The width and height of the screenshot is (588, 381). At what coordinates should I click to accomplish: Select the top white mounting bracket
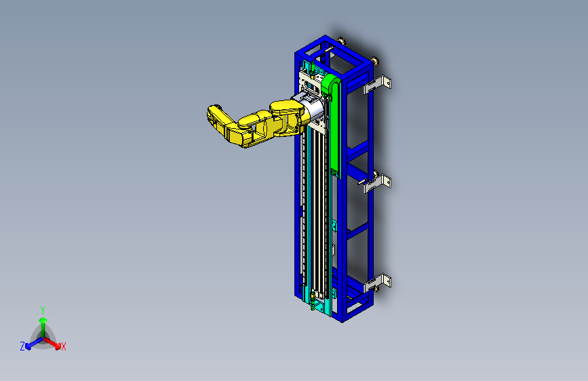(377, 85)
